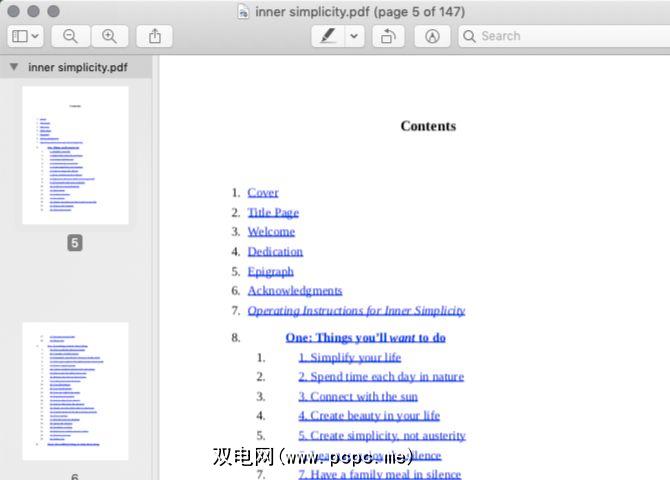Open the Cover link
The height and width of the screenshot is (480, 670).
click(x=263, y=192)
